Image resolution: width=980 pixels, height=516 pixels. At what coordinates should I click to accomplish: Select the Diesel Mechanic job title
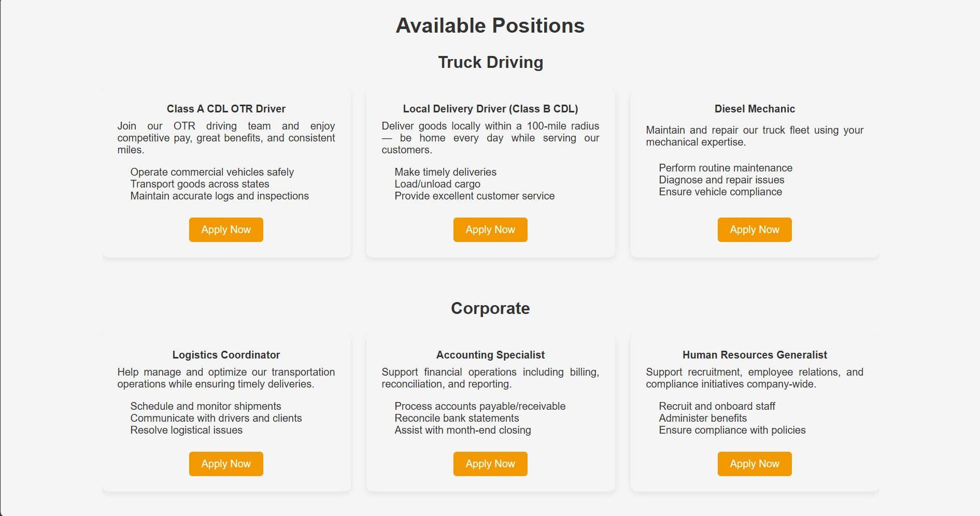(755, 109)
